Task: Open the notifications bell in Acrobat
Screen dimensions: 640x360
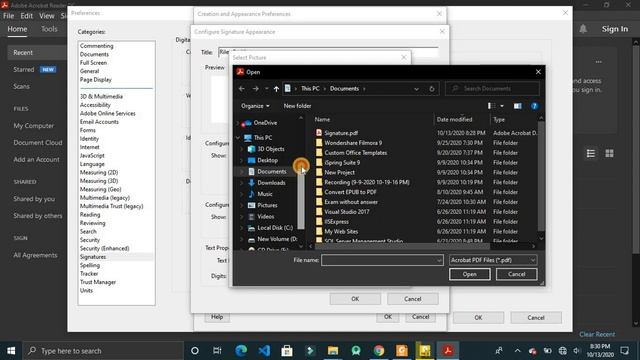Action: tap(583, 29)
